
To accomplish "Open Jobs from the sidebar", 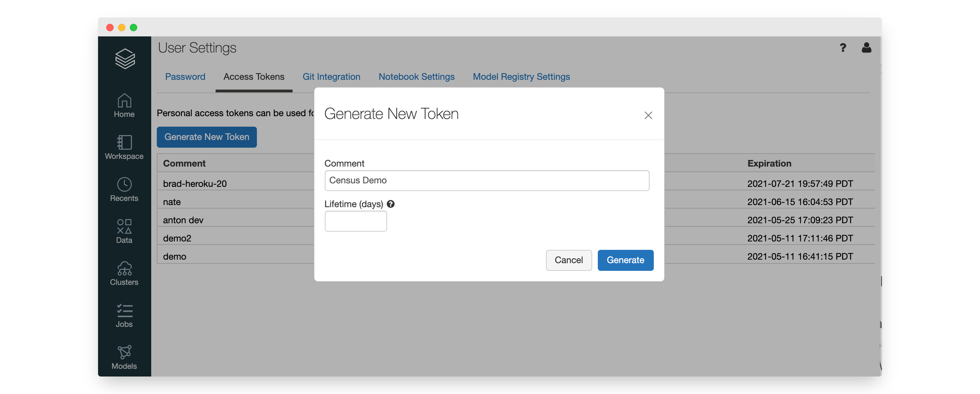I will (124, 315).
